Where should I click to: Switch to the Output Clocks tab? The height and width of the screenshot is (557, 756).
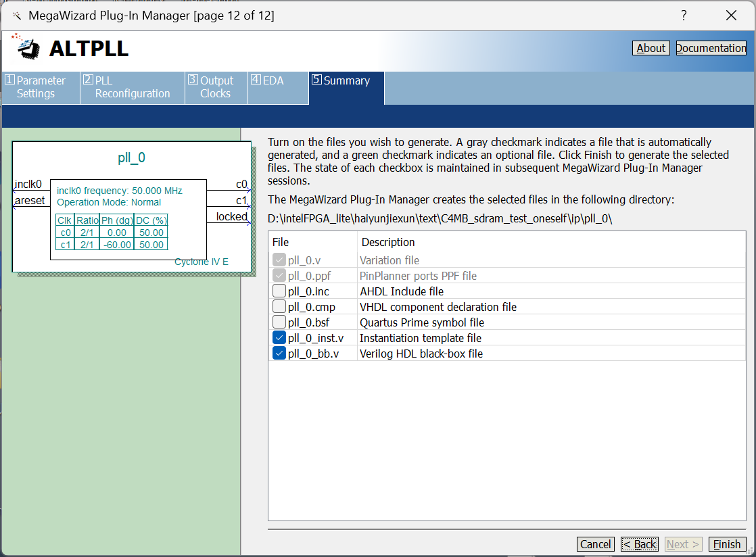[216, 87]
